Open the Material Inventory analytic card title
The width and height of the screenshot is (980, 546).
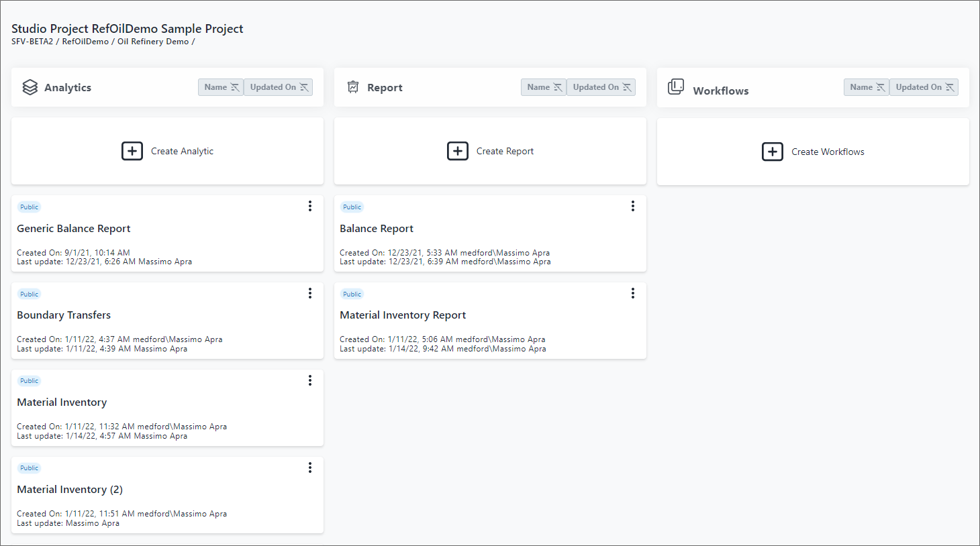tap(62, 402)
